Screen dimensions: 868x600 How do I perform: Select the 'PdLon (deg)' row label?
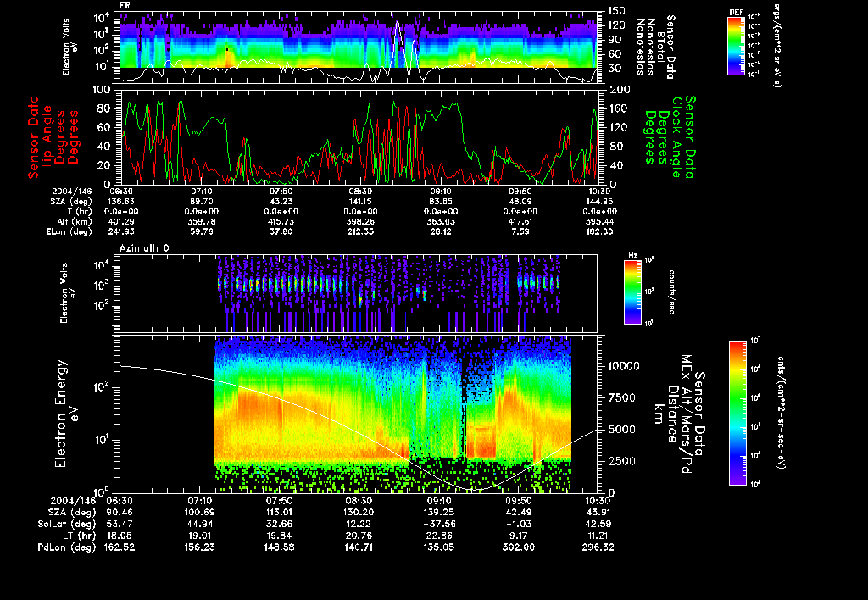pyautogui.click(x=67, y=547)
